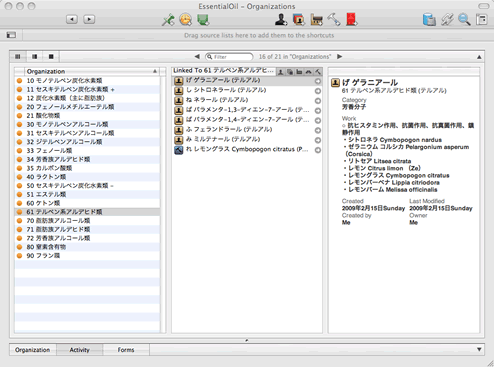Select linked contact シトロネラール (テルアル)

[247, 90]
